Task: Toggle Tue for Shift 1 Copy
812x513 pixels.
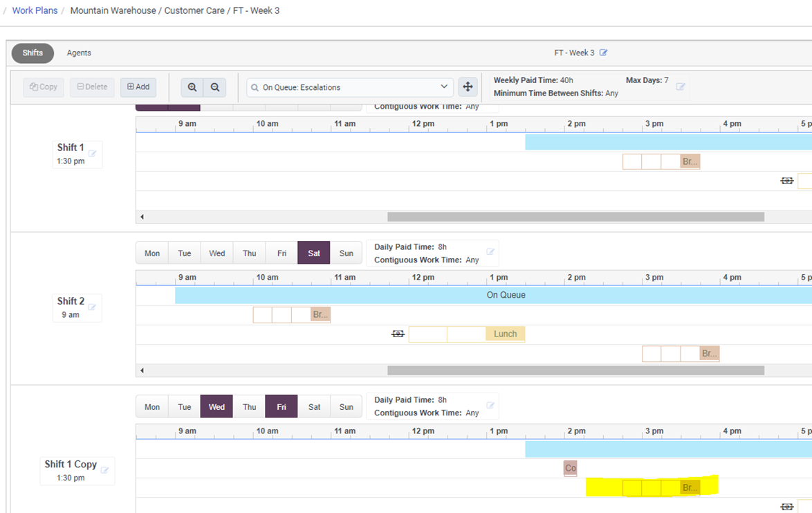Action: (x=185, y=407)
